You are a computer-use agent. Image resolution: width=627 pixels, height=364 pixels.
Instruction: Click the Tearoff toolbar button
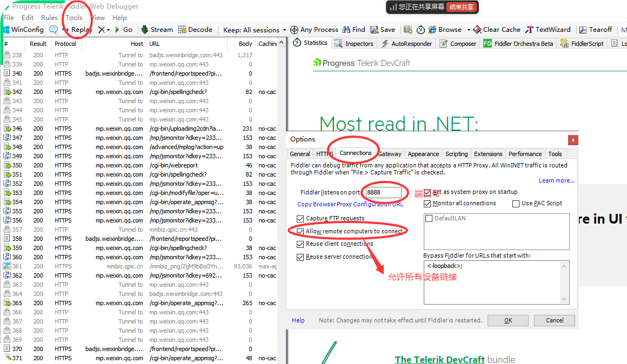(596, 30)
